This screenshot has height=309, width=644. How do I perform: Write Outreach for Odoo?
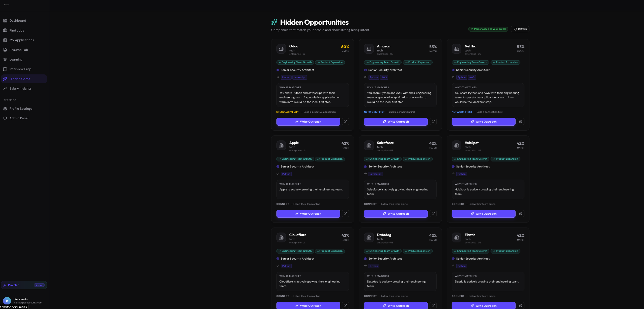click(308, 122)
